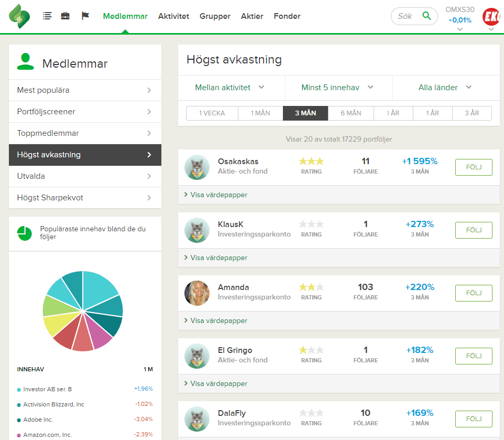
Task: Open Amanda's profile photo
Action: 197,293
